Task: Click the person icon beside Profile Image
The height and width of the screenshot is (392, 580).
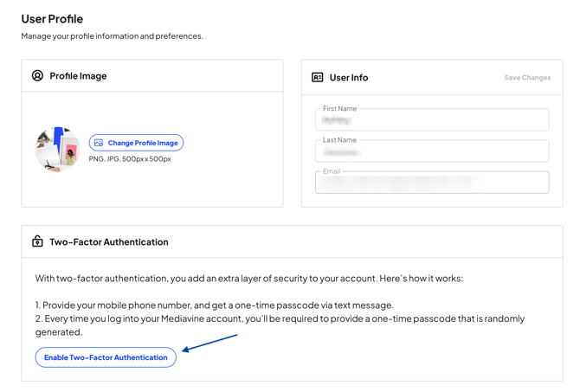Action: pyautogui.click(x=37, y=76)
